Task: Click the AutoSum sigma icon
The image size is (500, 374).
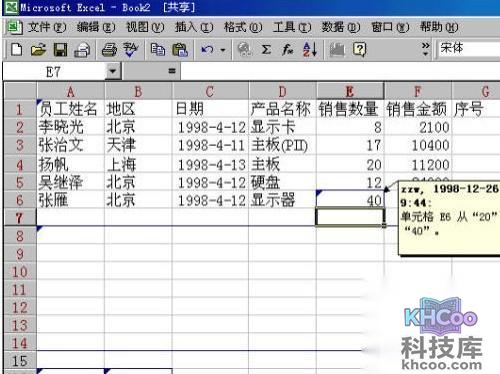Action: [266, 50]
